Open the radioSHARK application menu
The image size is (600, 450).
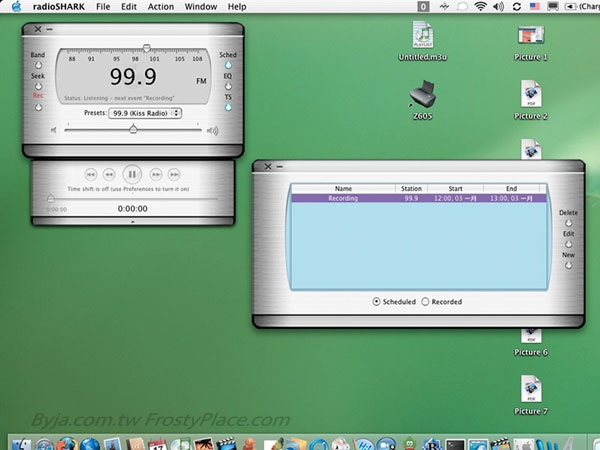[59, 7]
